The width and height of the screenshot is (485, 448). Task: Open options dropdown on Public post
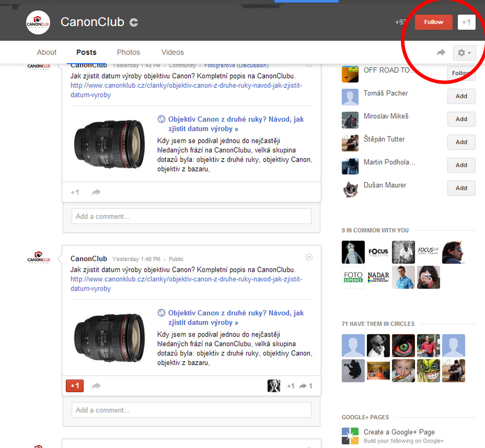309,257
